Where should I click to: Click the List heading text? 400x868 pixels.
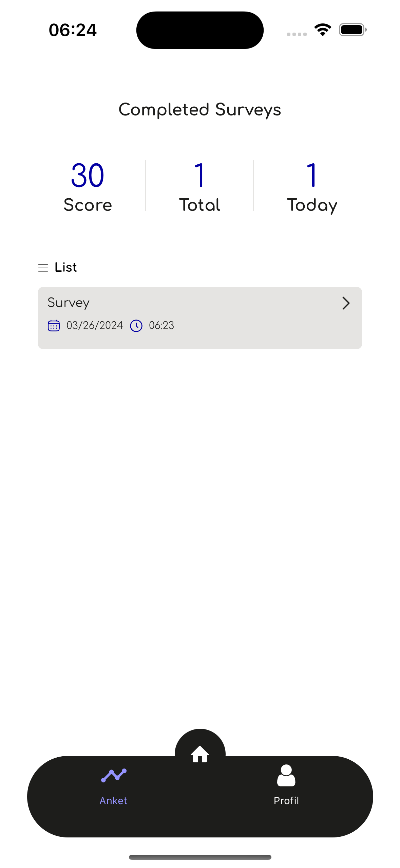tap(66, 267)
